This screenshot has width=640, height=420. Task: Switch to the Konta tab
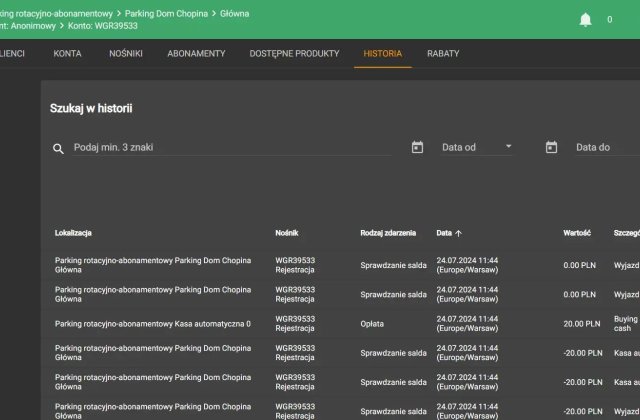(x=68, y=53)
